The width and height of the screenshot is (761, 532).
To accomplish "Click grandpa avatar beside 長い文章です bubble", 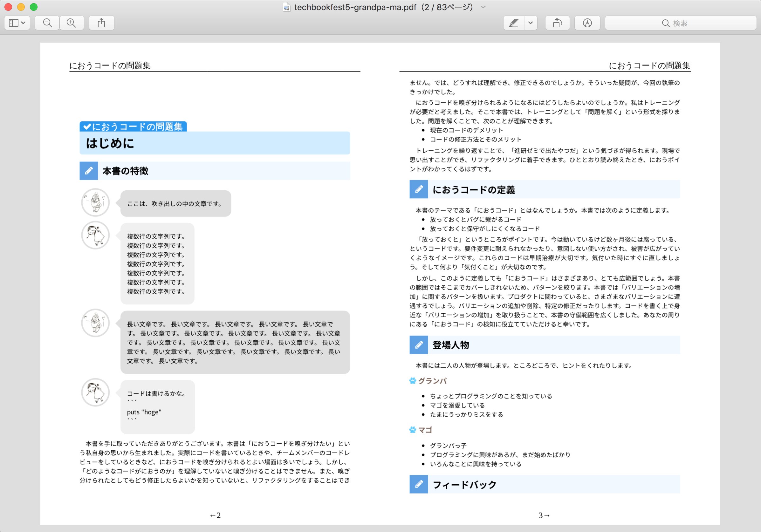I will (95, 323).
